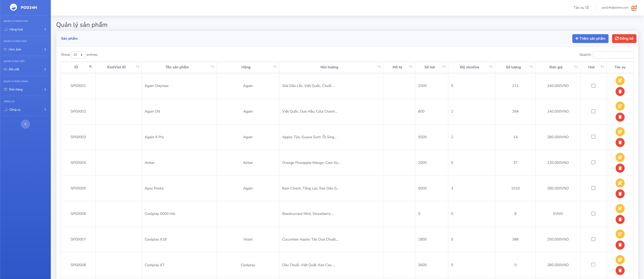
Task: Delete product SP00005 Apoc Poota
Action: (620, 194)
